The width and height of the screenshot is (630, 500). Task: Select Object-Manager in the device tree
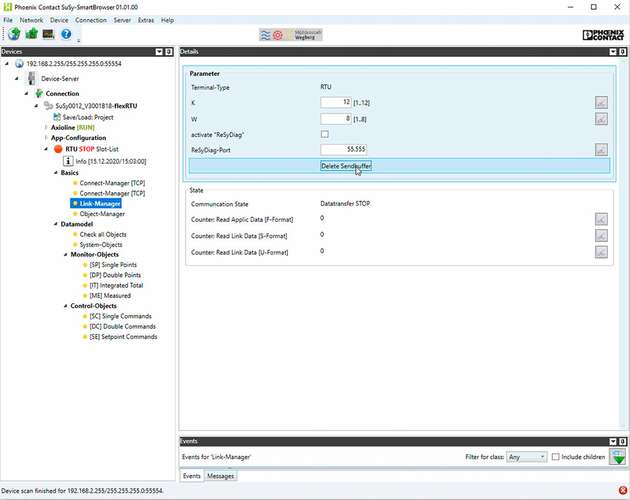[102, 213]
